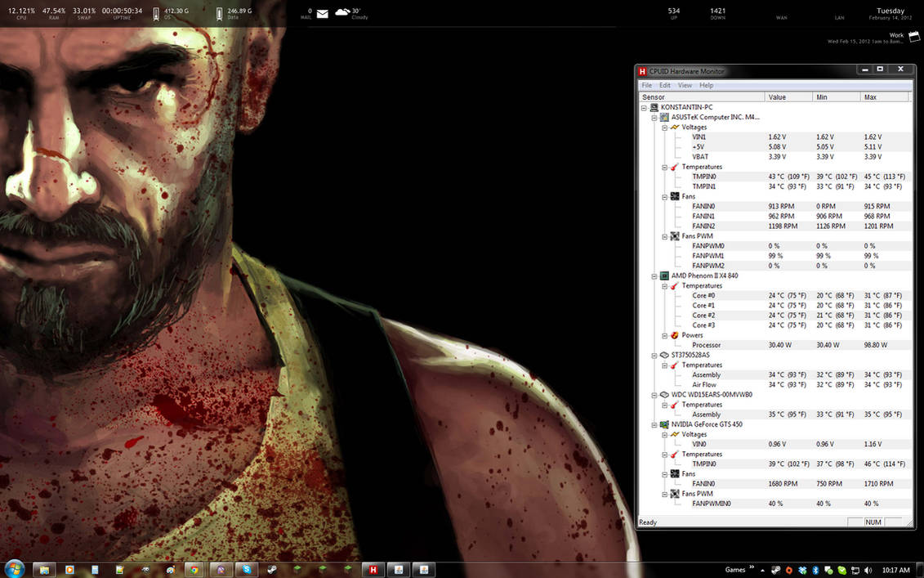Click the mail envelope icon in top bar

323,14
